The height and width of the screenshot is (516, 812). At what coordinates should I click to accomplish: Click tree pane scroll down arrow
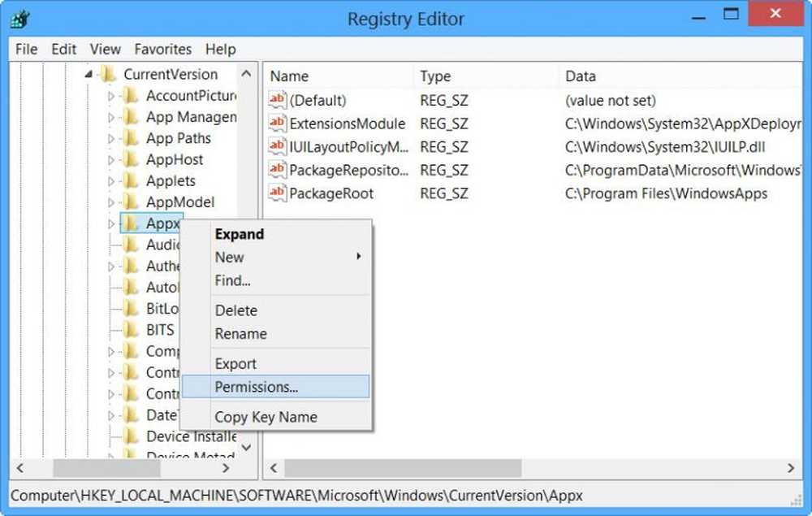(x=247, y=447)
